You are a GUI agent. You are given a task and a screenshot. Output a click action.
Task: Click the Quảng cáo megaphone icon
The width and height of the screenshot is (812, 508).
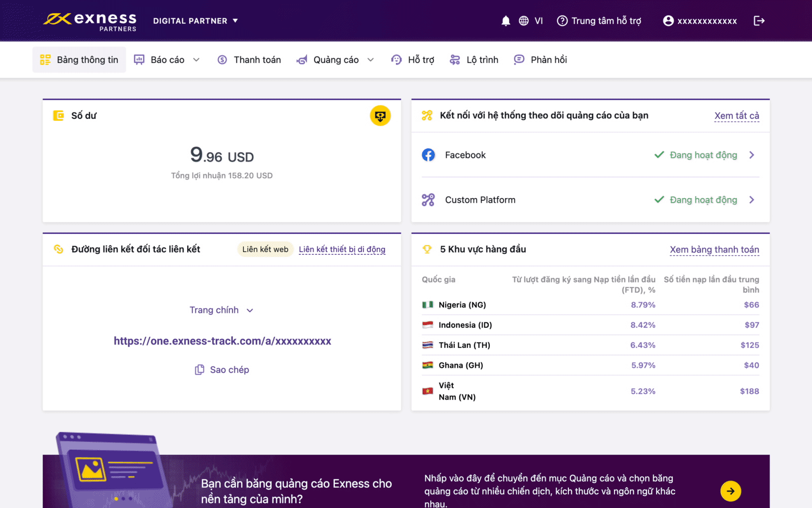302,60
